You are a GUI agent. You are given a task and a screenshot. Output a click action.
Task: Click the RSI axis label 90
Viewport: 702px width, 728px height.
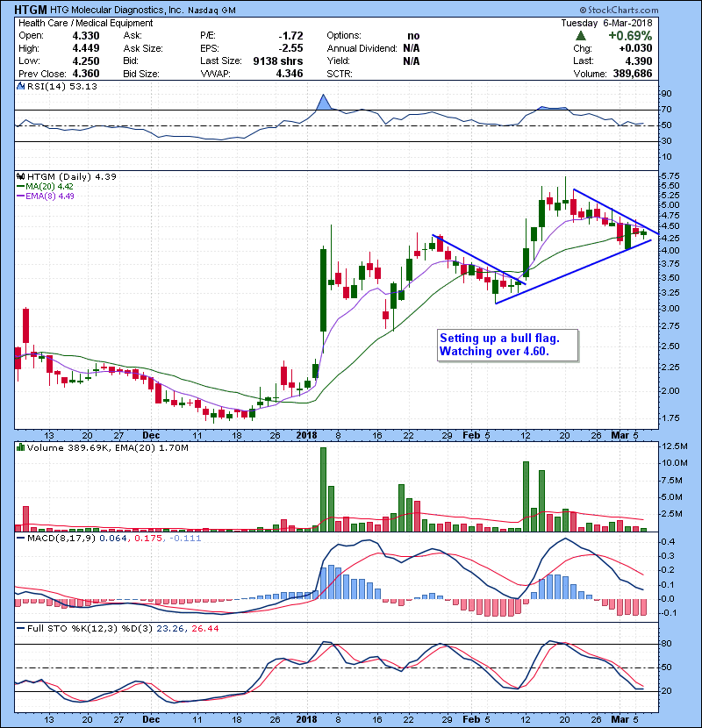click(666, 94)
